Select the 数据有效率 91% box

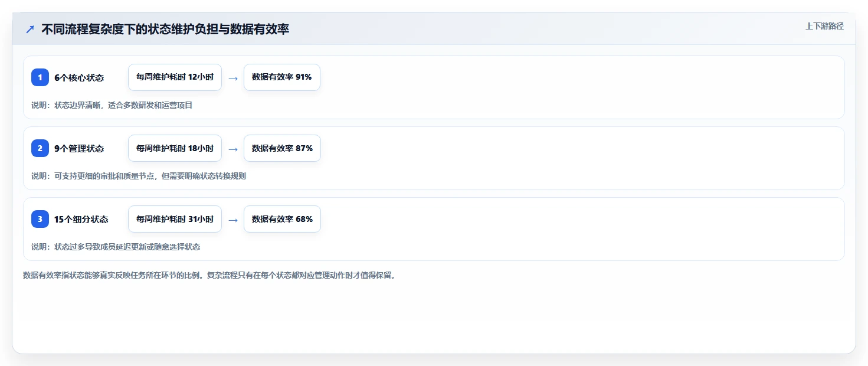(282, 77)
